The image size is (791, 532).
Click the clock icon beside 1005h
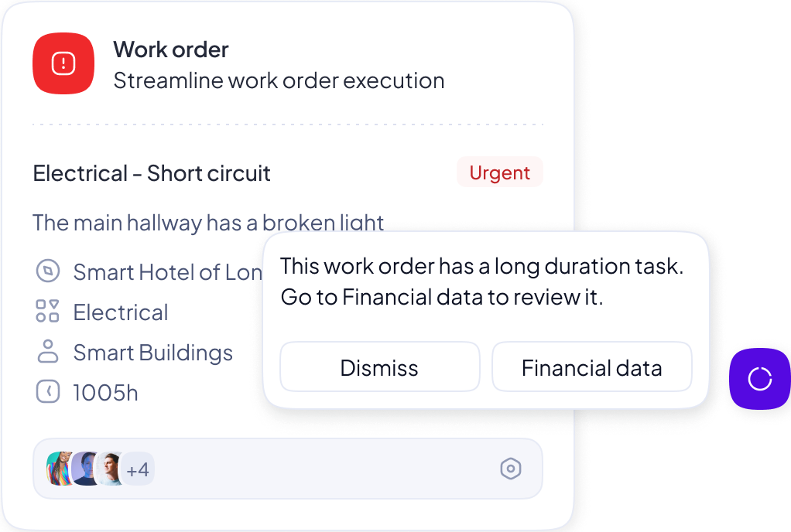48,392
